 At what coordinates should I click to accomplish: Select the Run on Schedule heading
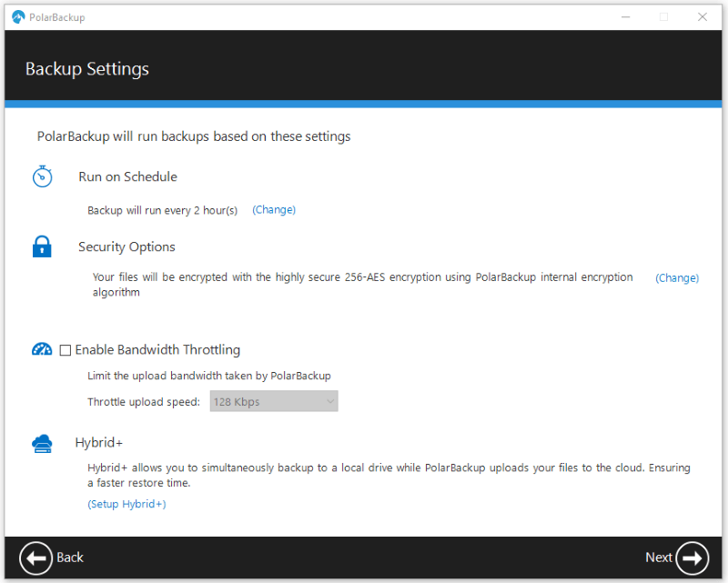127,176
